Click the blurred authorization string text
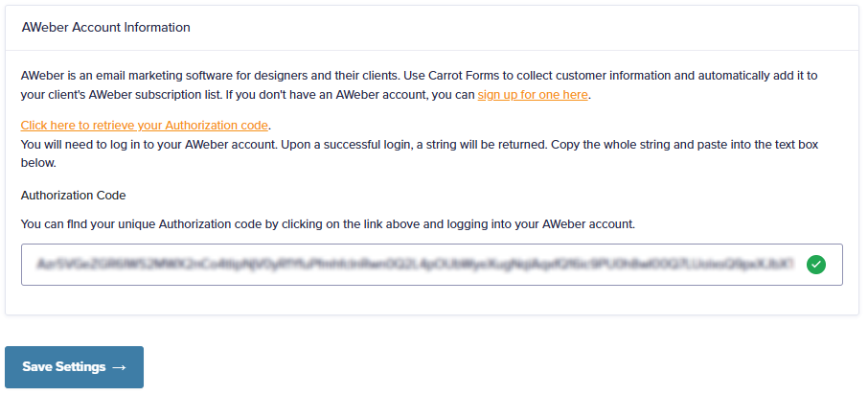 click(x=416, y=265)
